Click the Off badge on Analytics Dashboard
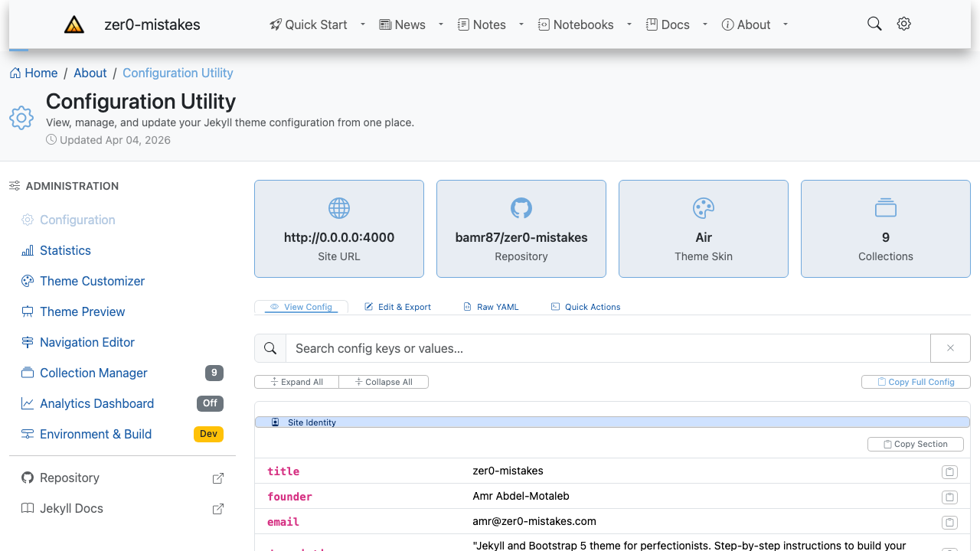The width and height of the screenshot is (980, 551). click(210, 403)
